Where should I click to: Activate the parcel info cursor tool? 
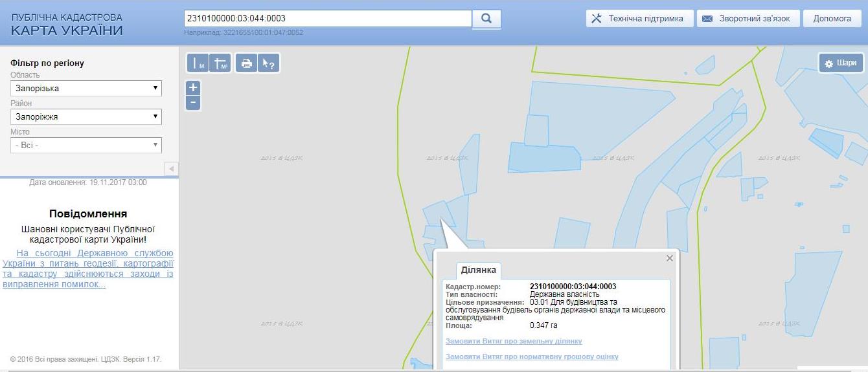(x=268, y=63)
